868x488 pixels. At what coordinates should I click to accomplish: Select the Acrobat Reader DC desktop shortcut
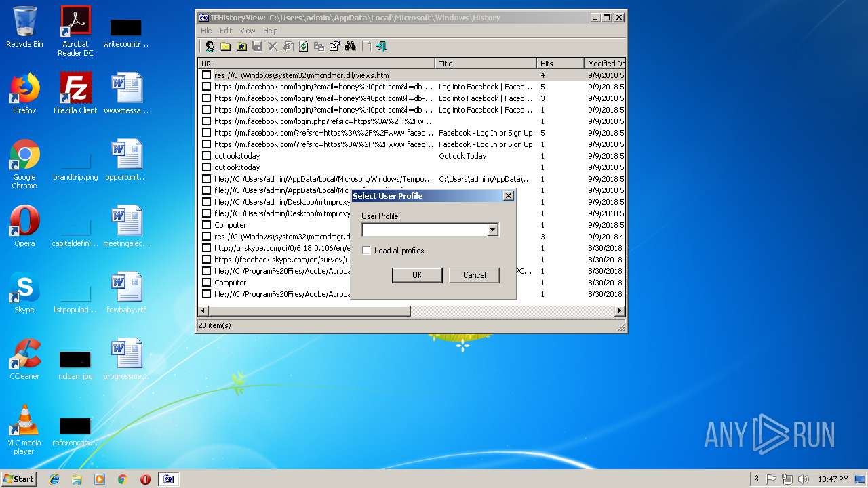coord(75,31)
